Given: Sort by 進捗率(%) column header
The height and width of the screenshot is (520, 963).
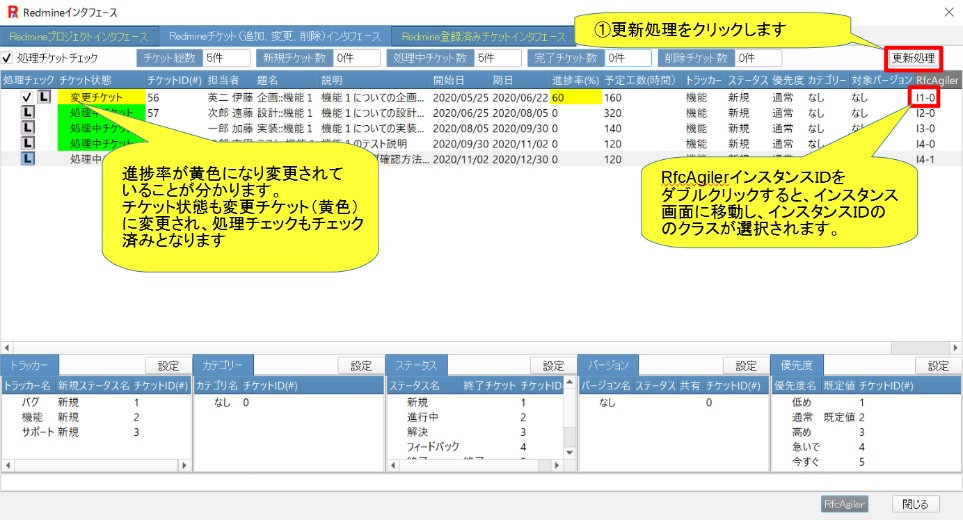Looking at the screenshot, I should click(575, 80).
